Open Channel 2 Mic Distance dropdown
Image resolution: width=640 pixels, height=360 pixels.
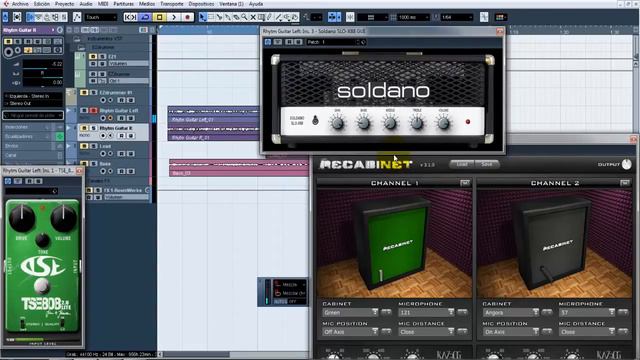coord(587,332)
